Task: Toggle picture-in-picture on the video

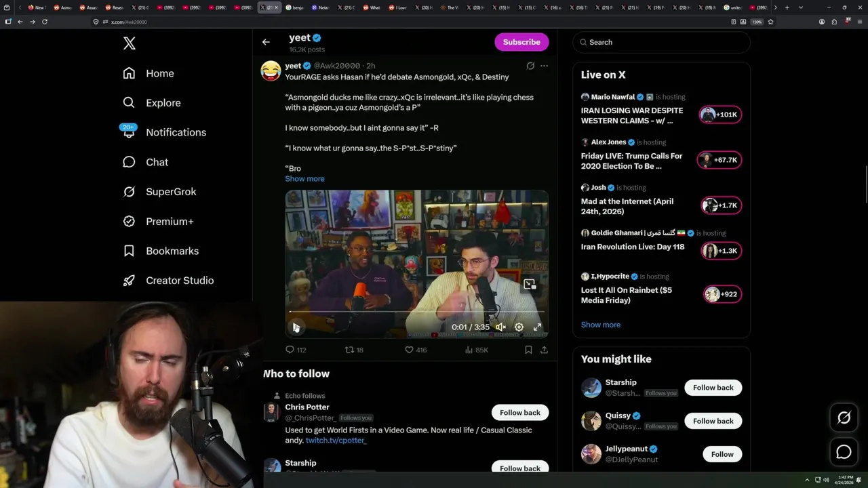Action: 530,285
